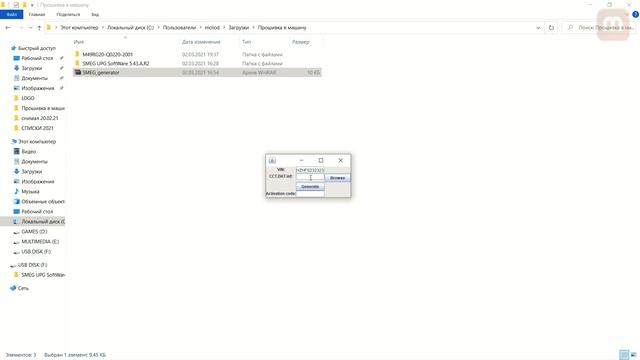Open SMEG UPG SoftWare folder under USB DISK
The image size is (640, 360).
[43, 275]
